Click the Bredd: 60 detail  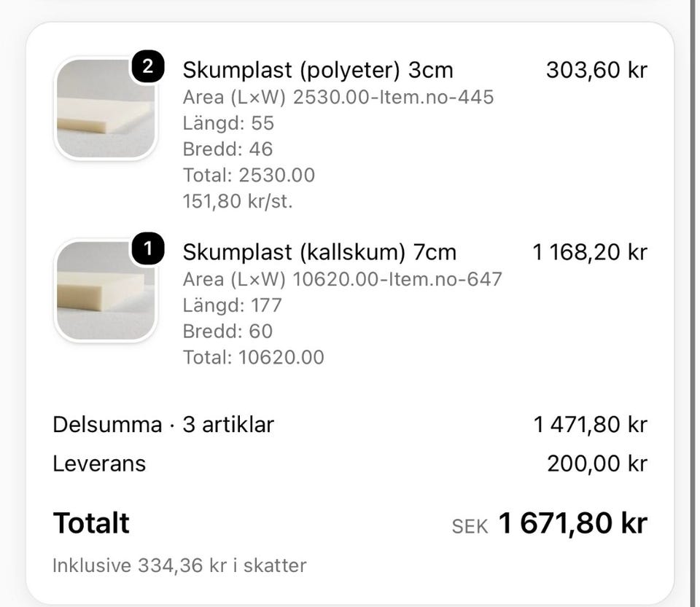(x=227, y=332)
